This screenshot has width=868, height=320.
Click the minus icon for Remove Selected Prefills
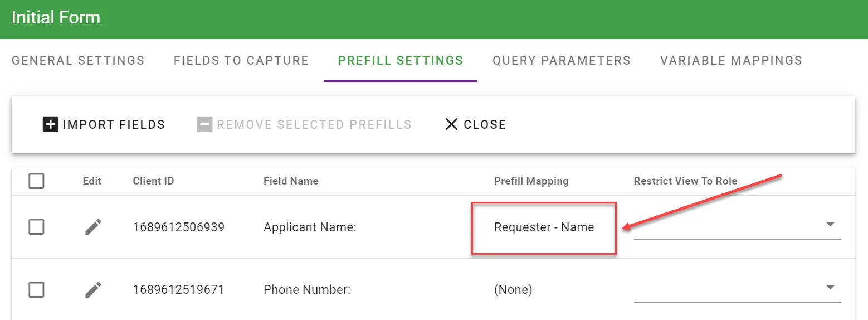pos(204,124)
